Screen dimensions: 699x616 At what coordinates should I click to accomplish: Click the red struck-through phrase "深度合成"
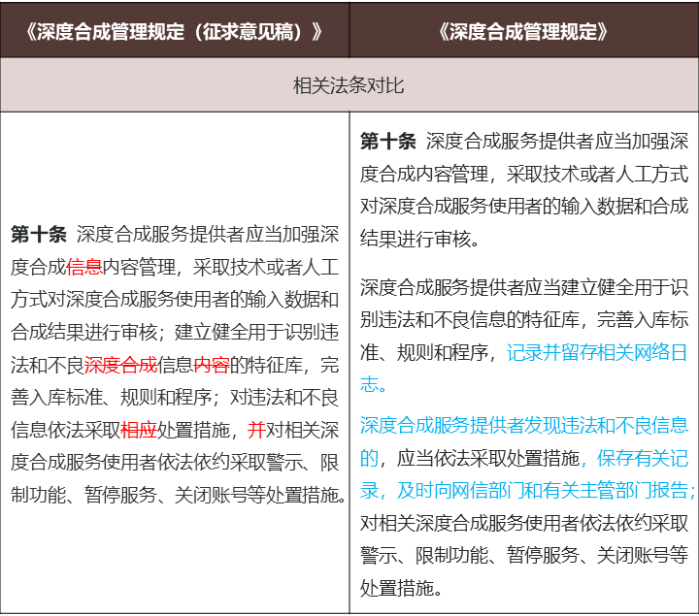click(x=120, y=366)
